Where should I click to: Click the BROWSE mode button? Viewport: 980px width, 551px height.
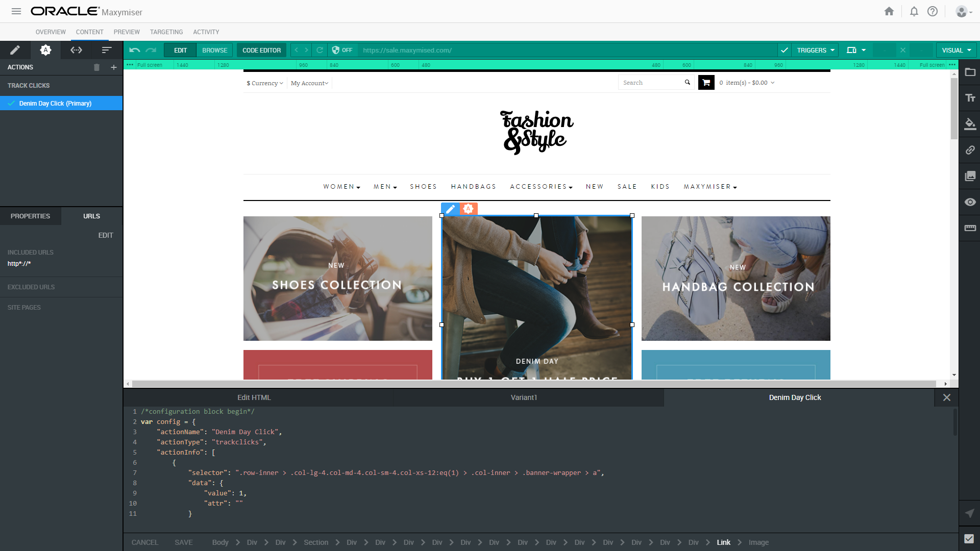214,50
